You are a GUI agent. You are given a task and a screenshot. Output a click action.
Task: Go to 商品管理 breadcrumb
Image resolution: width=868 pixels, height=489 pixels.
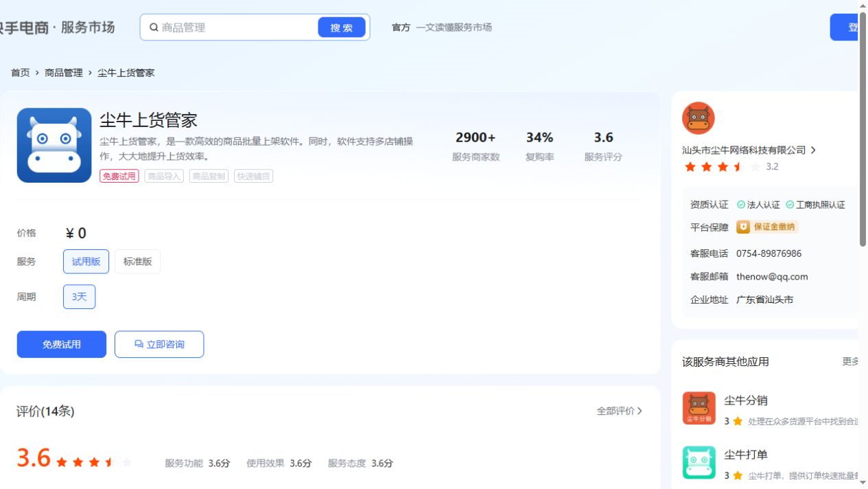click(64, 73)
